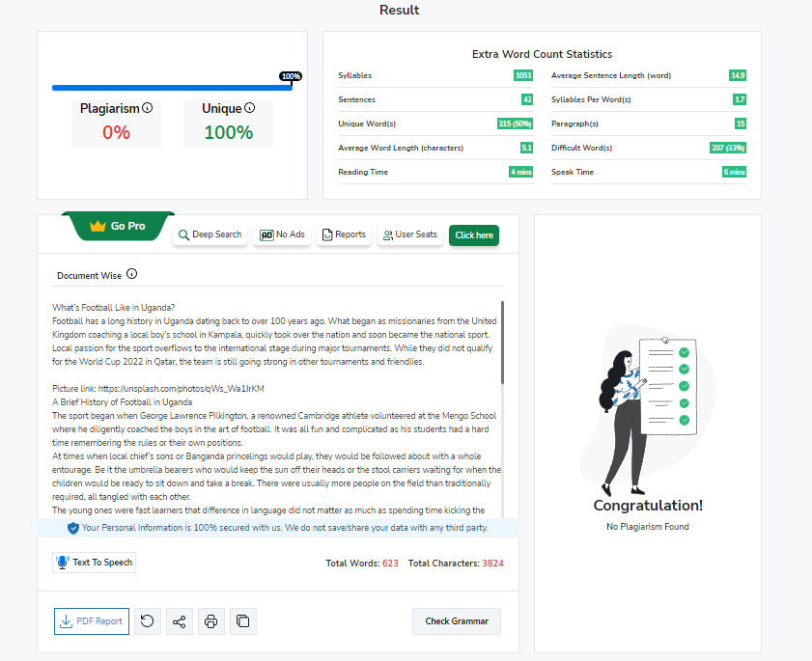This screenshot has width=812, height=661.
Task: Click the green 'Click here' button
Action: 474,235
